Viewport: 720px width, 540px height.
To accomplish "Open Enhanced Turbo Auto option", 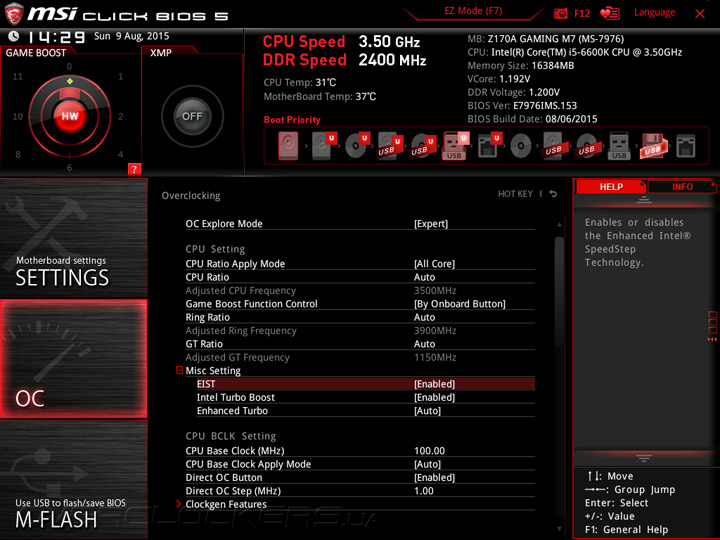I will click(x=428, y=411).
